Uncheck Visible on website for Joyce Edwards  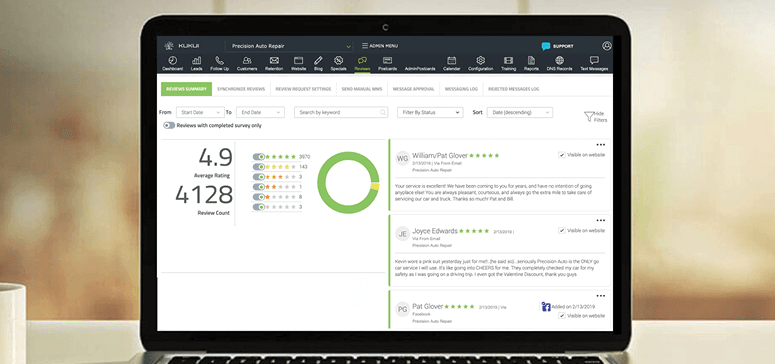(x=561, y=230)
